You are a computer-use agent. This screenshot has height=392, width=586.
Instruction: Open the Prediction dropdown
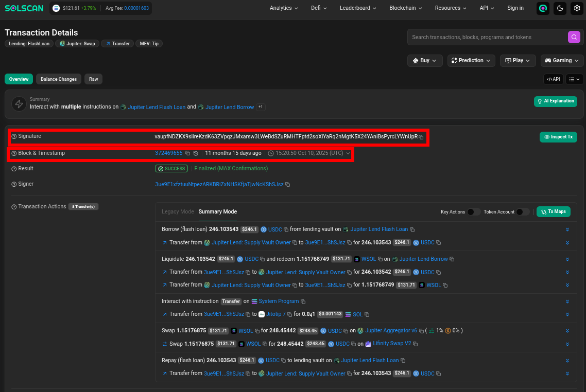[471, 61]
